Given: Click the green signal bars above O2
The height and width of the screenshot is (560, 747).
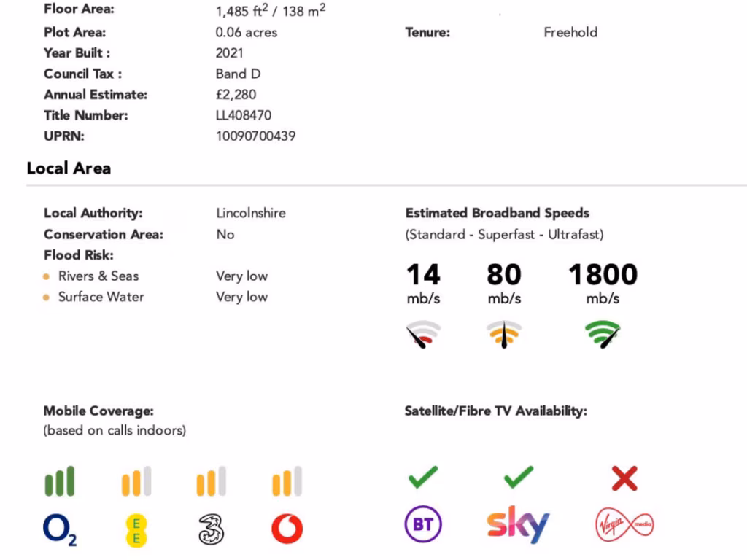Looking at the screenshot, I should (60, 482).
